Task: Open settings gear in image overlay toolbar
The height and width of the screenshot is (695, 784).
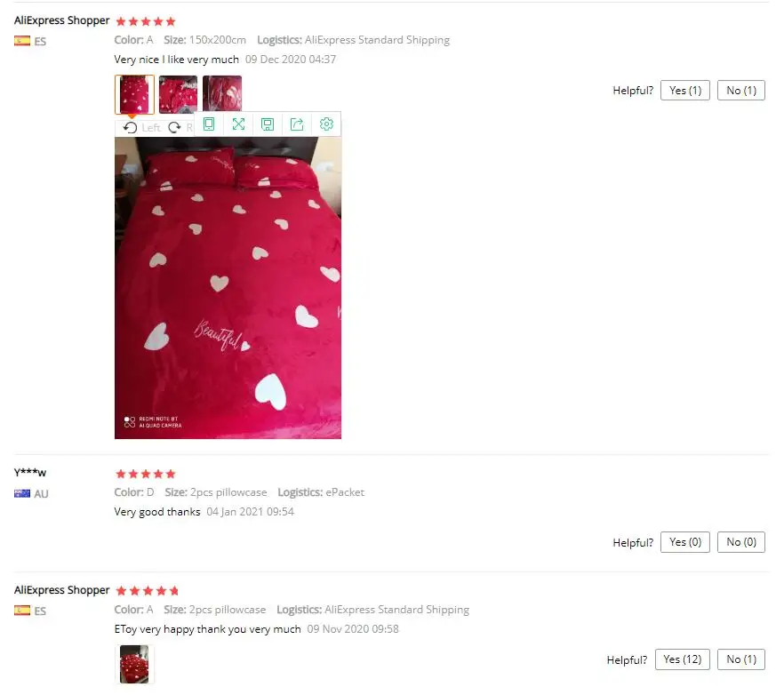Action: pyautogui.click(x=326, y=124)
